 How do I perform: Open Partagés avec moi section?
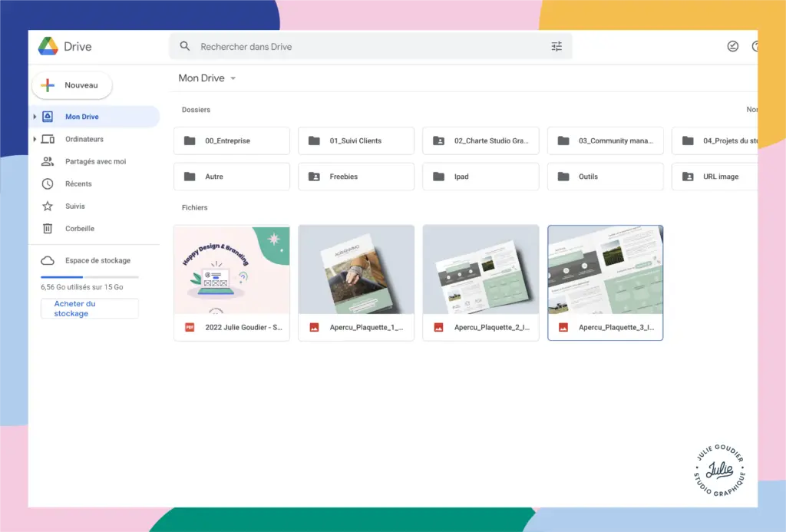click(x=95, y=162)
